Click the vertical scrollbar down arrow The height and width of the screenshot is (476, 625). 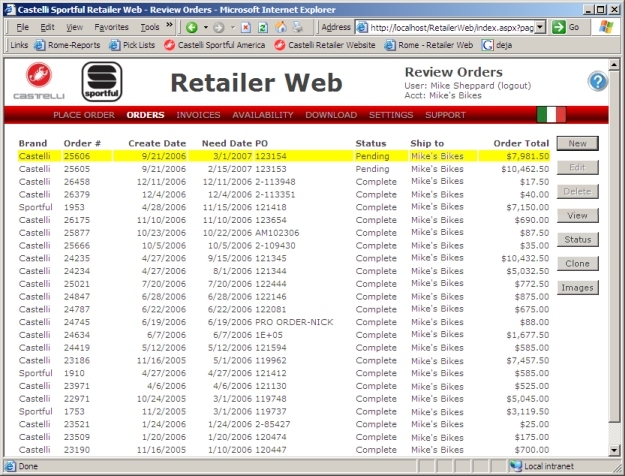coord(618,452)
